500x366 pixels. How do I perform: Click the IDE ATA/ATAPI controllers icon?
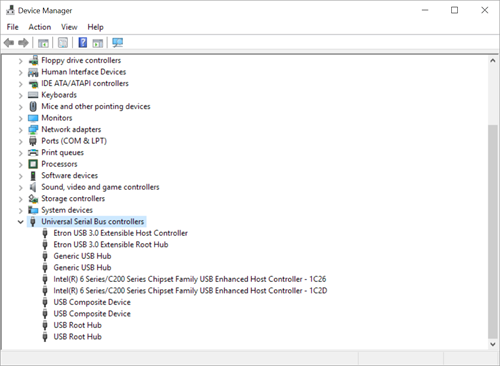point(33,83)
